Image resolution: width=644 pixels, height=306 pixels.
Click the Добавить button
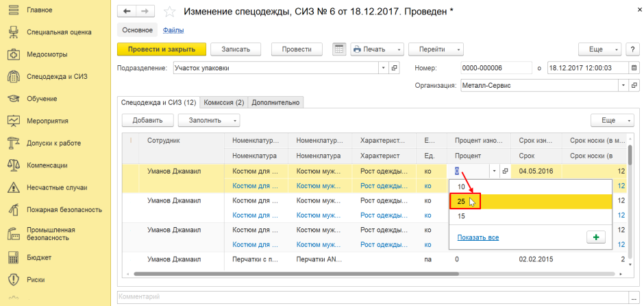[148, 121]
